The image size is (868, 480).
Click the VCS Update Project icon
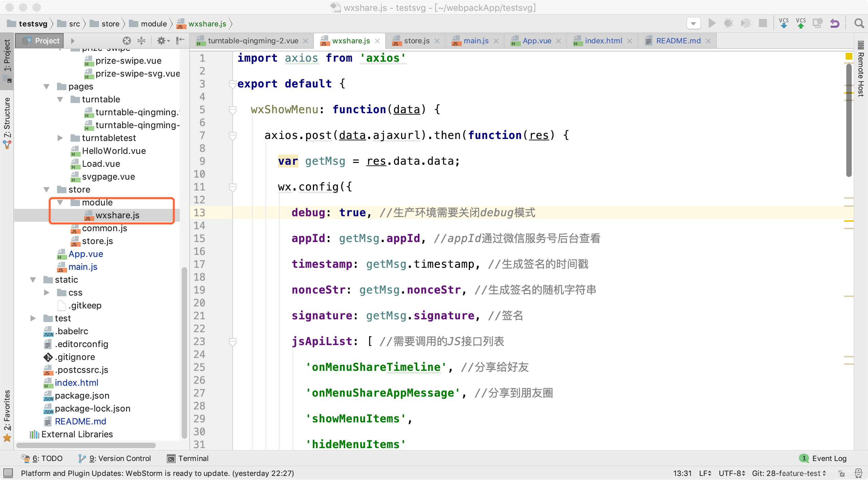click(784, 23)
